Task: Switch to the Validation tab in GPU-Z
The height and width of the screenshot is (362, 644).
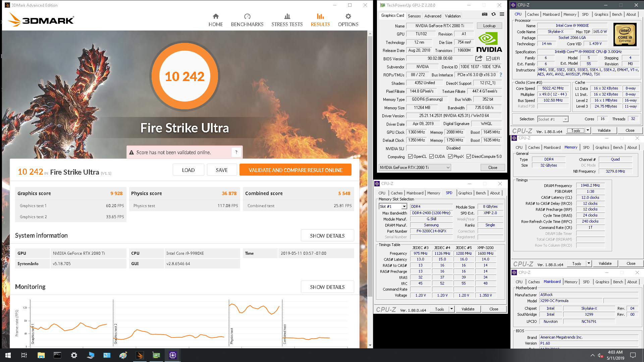Action: pyautogui.click(x=453, y=16)
